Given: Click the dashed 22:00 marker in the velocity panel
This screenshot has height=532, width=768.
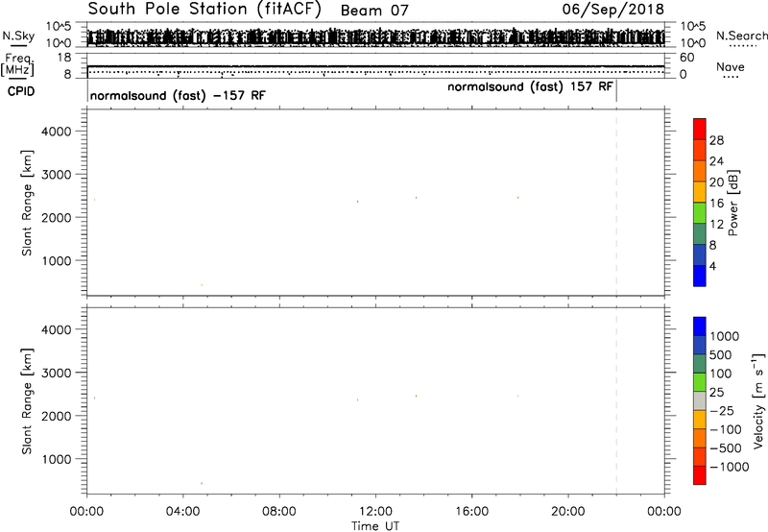Looking at the screenshot, I should [616, 400].
